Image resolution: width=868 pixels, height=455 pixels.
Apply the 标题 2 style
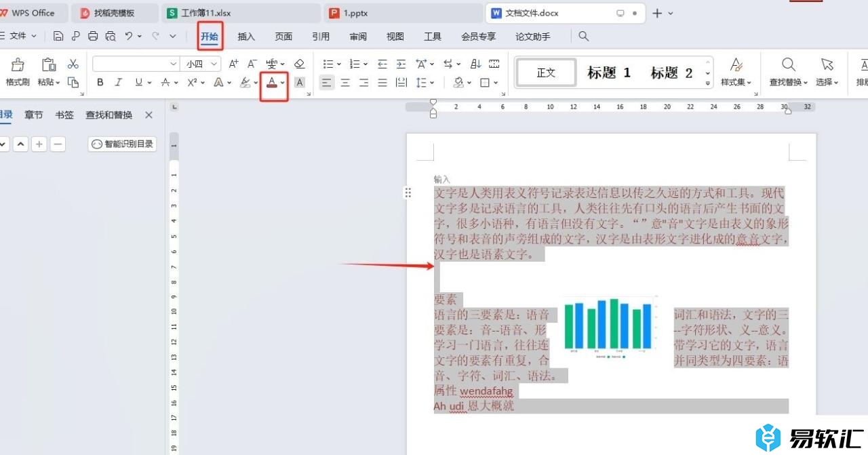[671, 73]
